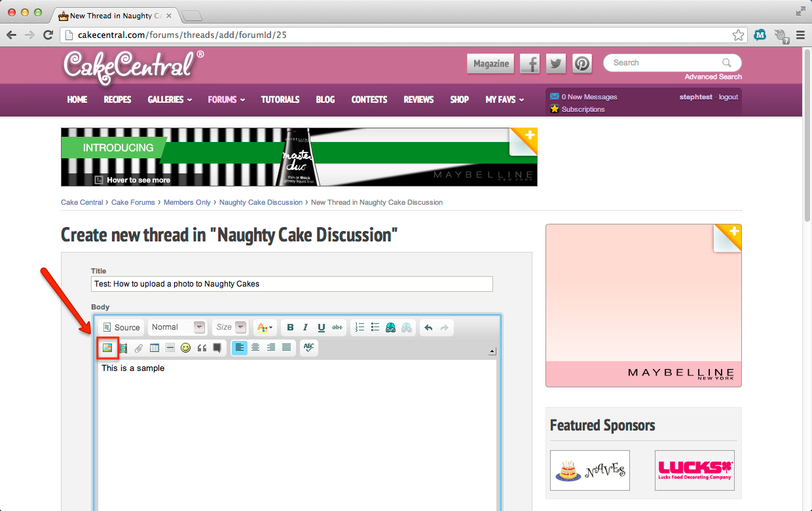
Task: Toggle underline formatting
Action: (x=322, y=327)
